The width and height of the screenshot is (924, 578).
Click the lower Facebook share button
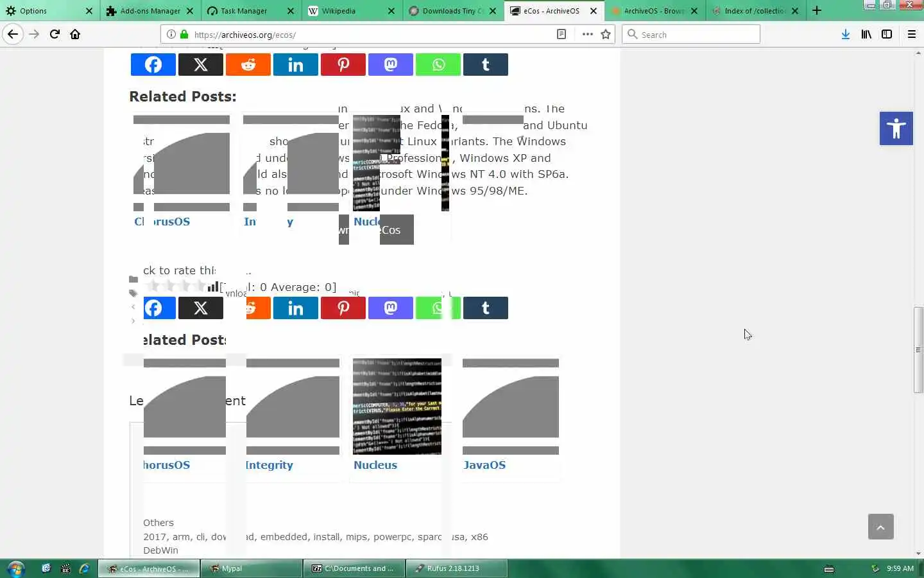159,308
